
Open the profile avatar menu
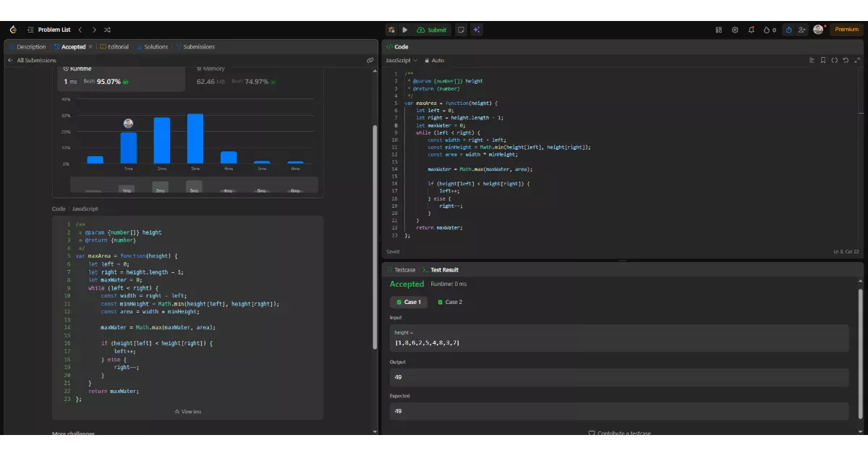818,30
